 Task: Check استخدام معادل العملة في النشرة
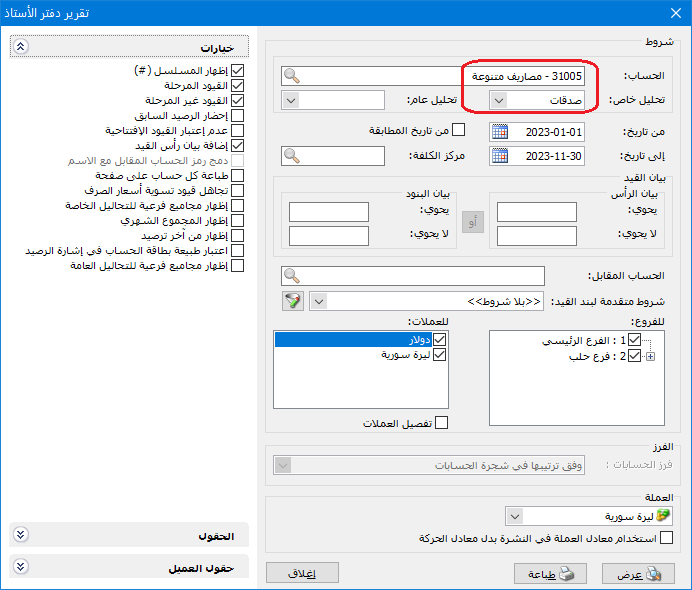point(666,537)
